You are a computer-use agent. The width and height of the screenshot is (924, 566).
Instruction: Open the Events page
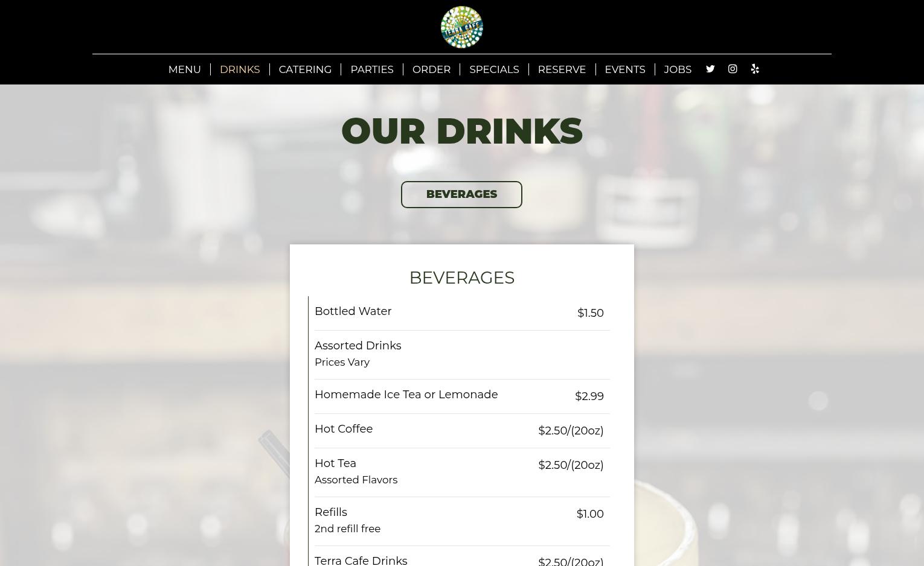pyautogui.click(x=625, y=69)
